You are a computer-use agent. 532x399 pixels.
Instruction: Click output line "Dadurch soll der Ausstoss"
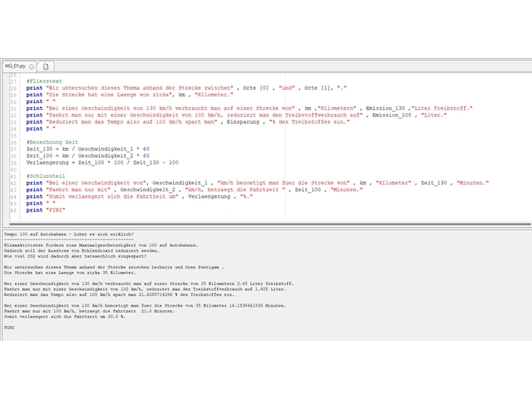[x=81, y=251]
